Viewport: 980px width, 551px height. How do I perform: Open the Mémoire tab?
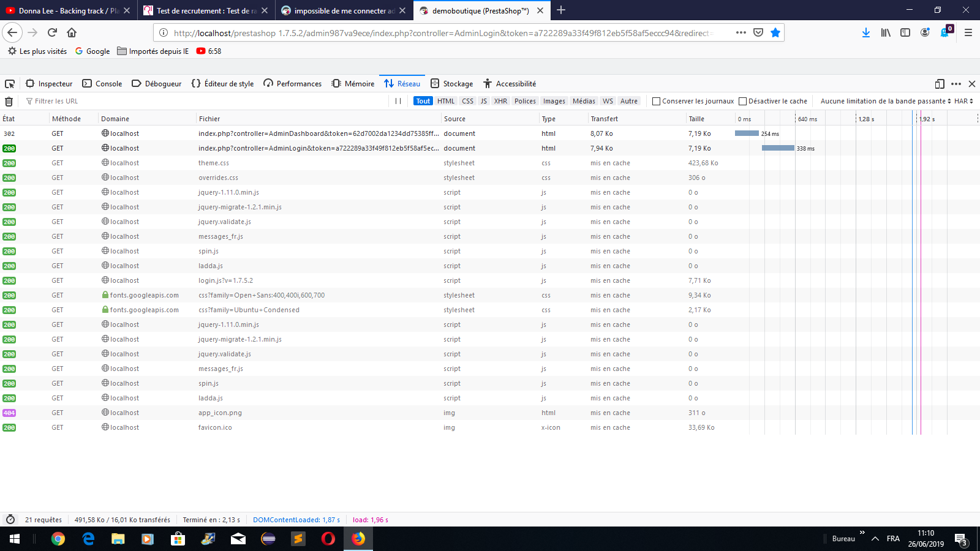[x=353, y=84]
